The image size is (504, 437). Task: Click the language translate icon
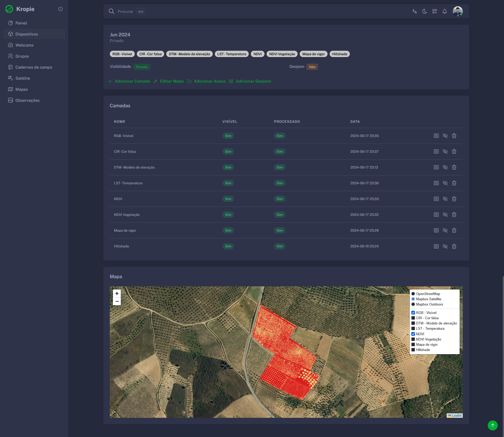pos(414,11)
